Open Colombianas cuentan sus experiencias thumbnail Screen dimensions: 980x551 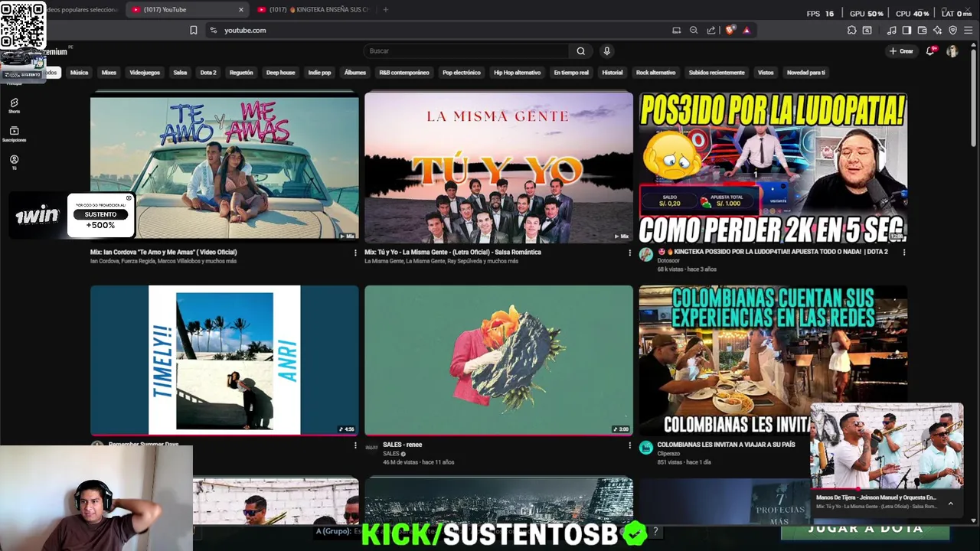(x=773, y=360)
